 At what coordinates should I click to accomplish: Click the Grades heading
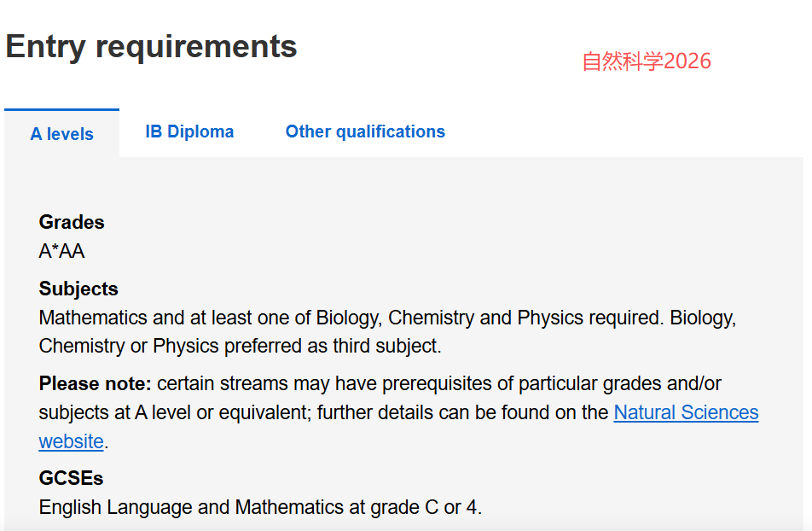72,222
